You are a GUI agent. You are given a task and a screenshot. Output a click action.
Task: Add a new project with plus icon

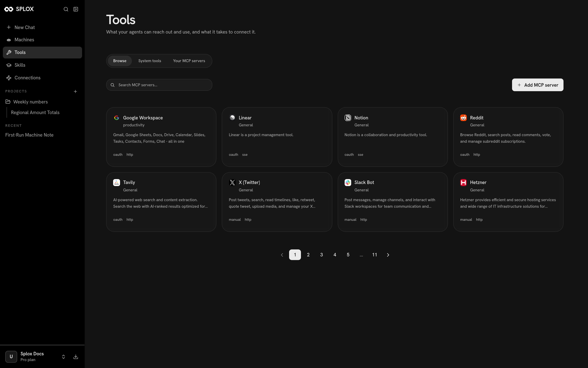tap(75, 92)
